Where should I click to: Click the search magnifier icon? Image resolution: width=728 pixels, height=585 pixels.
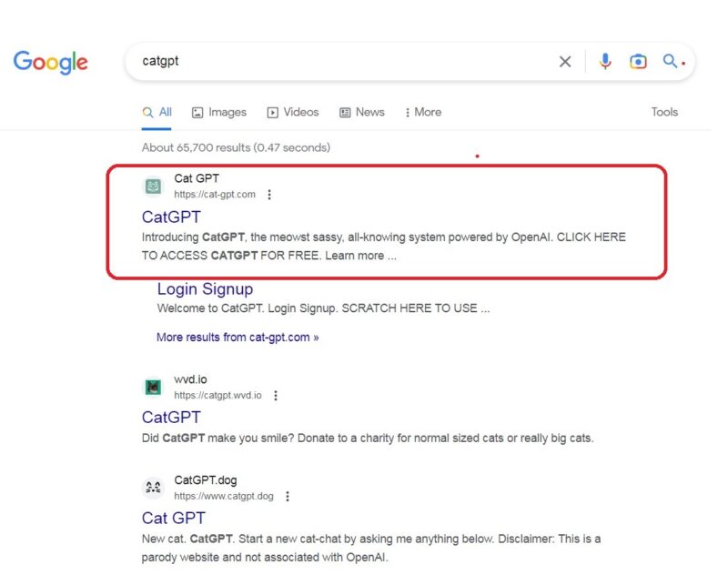671,61
